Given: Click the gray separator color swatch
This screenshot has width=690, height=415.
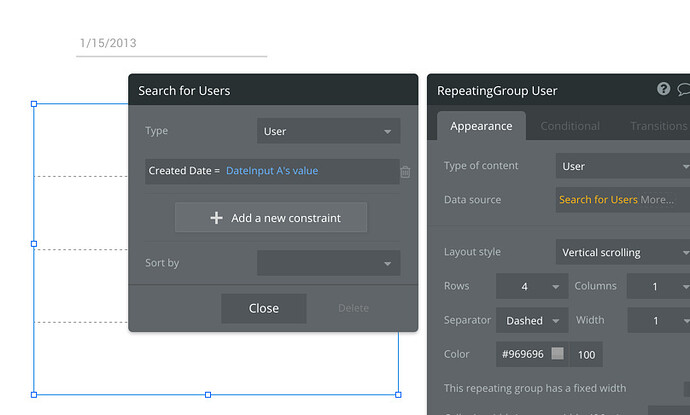Looking at the screenshot, I should pos(558,354).
